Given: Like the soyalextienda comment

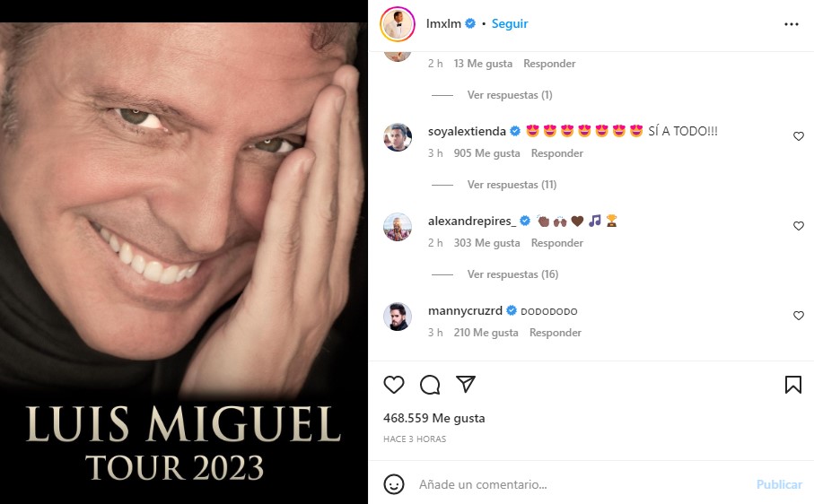Looking at the screenshot, I should pos(799,136).
